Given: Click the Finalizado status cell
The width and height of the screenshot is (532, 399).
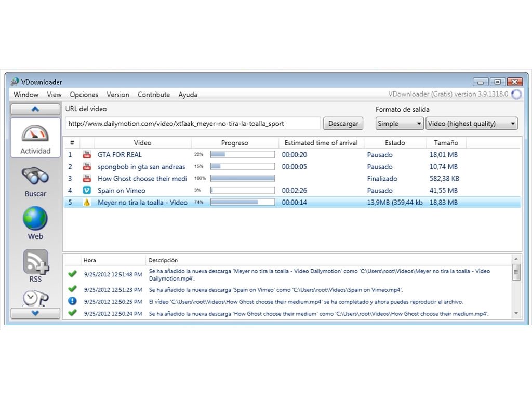Looking at the screenshot, I should point(382,179).
